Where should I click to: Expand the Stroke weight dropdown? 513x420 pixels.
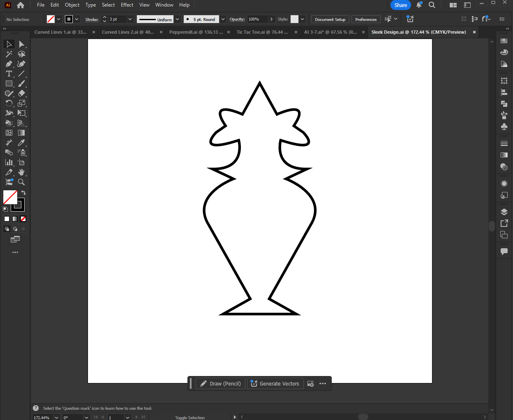point(130,19)
